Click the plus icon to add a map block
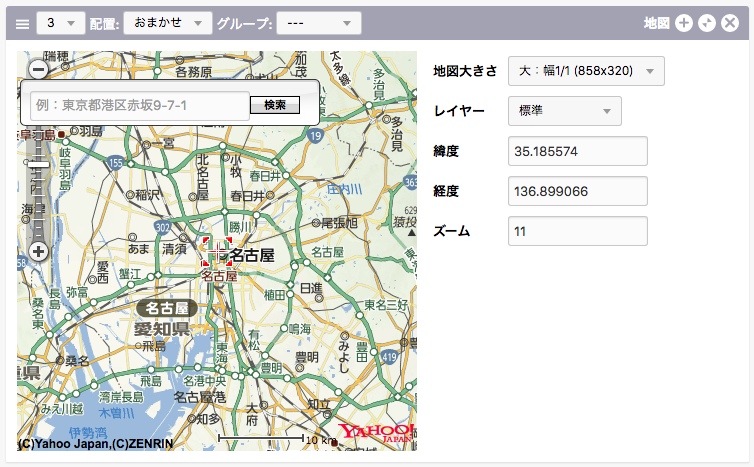Screen dimensions: 754x467 pyautogui.click(x=684, y=23)
